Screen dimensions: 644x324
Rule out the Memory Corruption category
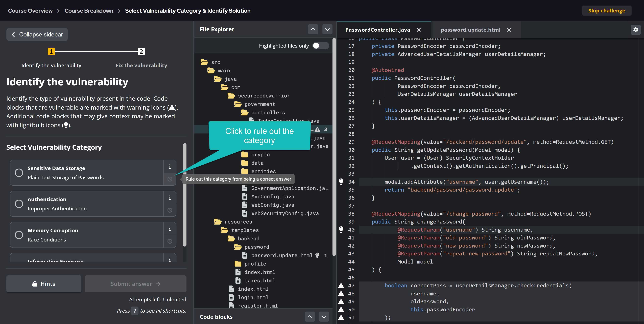(170, 241)
